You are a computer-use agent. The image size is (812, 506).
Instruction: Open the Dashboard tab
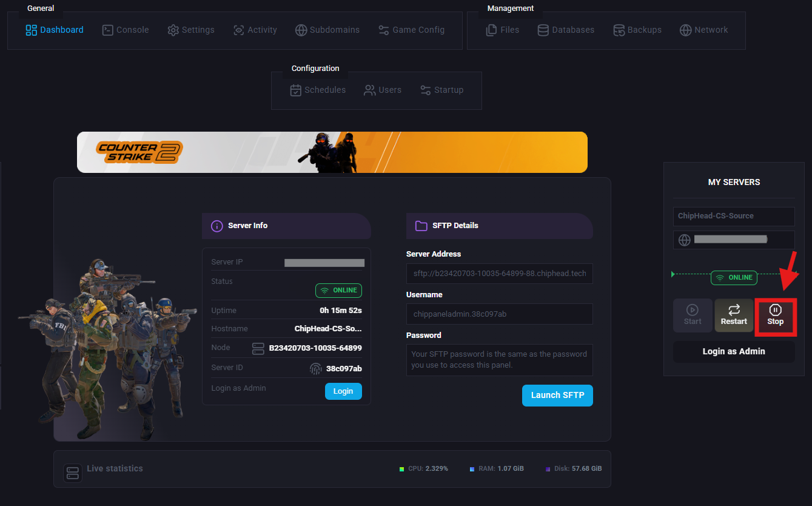coord(55,30)
